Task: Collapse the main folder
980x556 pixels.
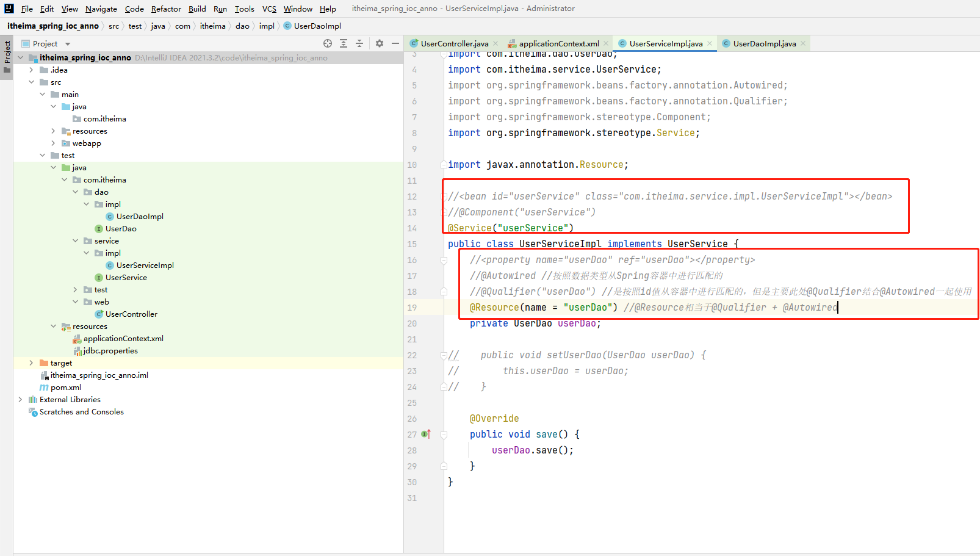Action: tap(42, 94)
